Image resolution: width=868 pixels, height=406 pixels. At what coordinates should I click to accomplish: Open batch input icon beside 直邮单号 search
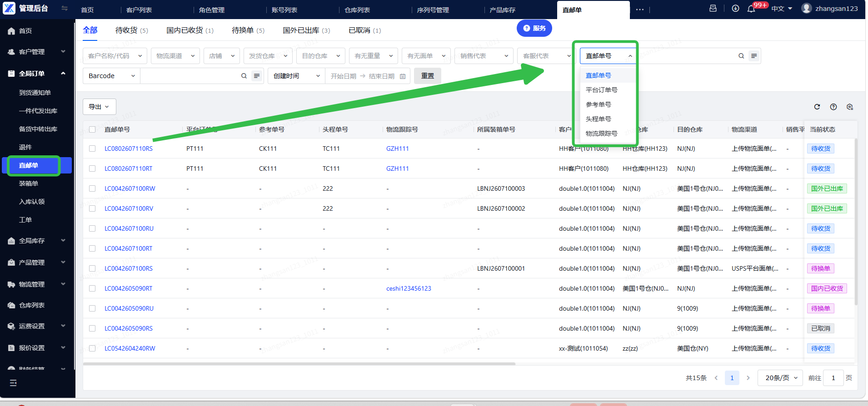(x=754, y=56)
